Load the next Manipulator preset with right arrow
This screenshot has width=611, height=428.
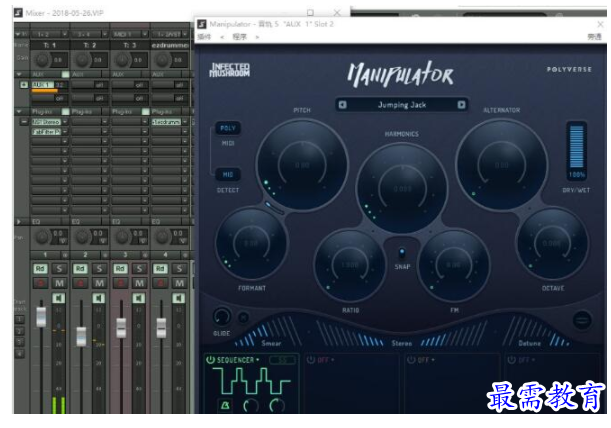click(x=461, y=104)
